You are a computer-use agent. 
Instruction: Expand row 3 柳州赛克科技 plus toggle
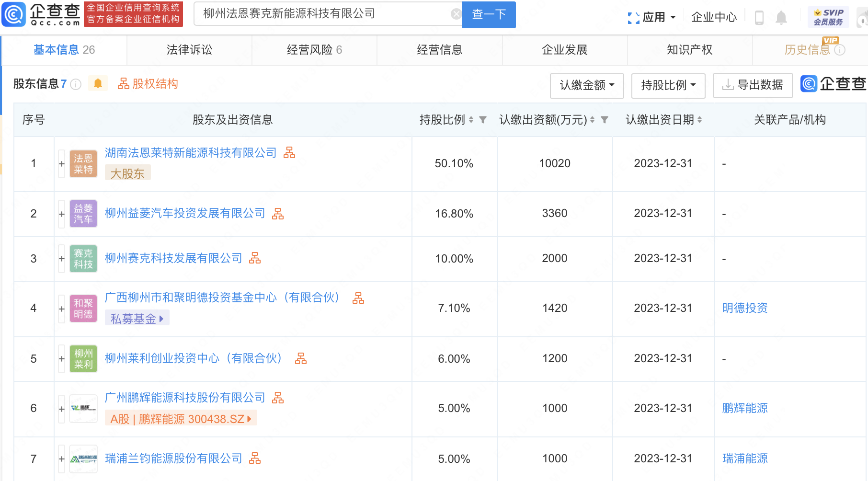click(x=62, y=259)
